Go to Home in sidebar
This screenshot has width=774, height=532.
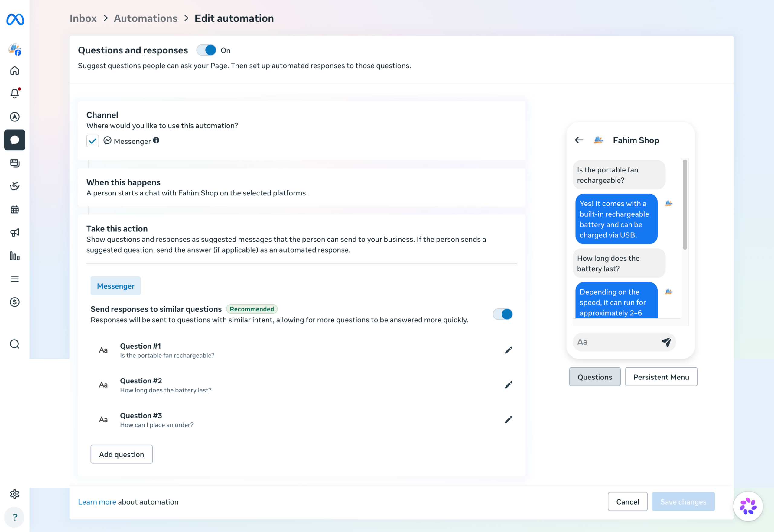tap(15, 71)
